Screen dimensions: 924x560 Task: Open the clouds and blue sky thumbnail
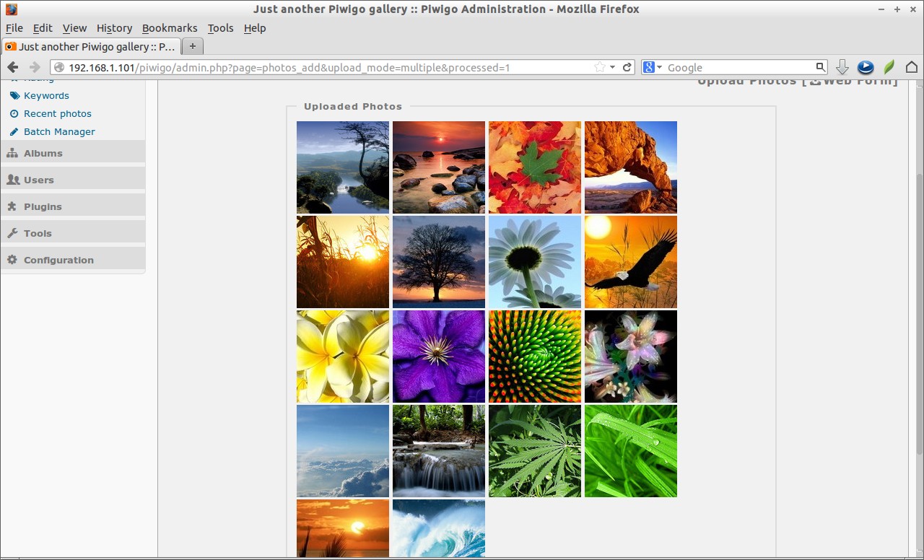point(343,451)
